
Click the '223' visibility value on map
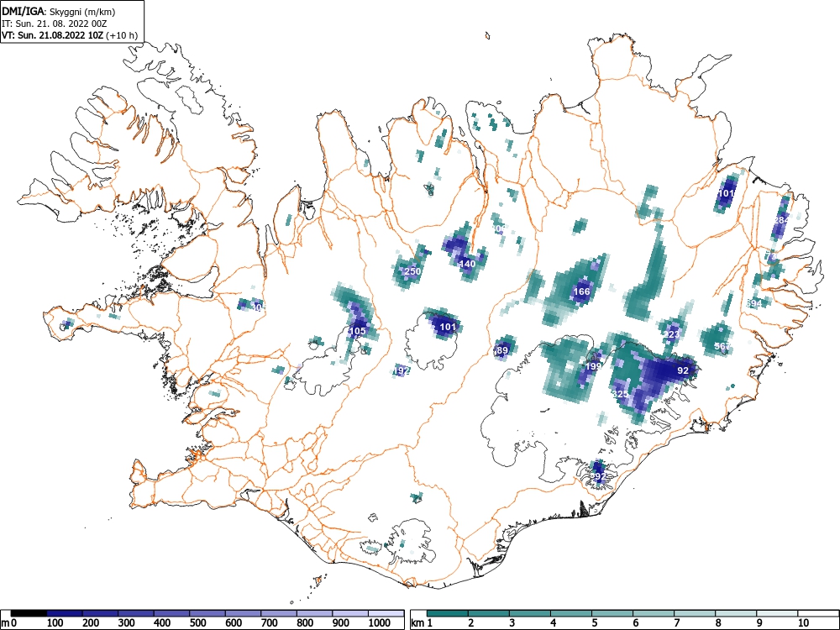[x=671, y=335]
